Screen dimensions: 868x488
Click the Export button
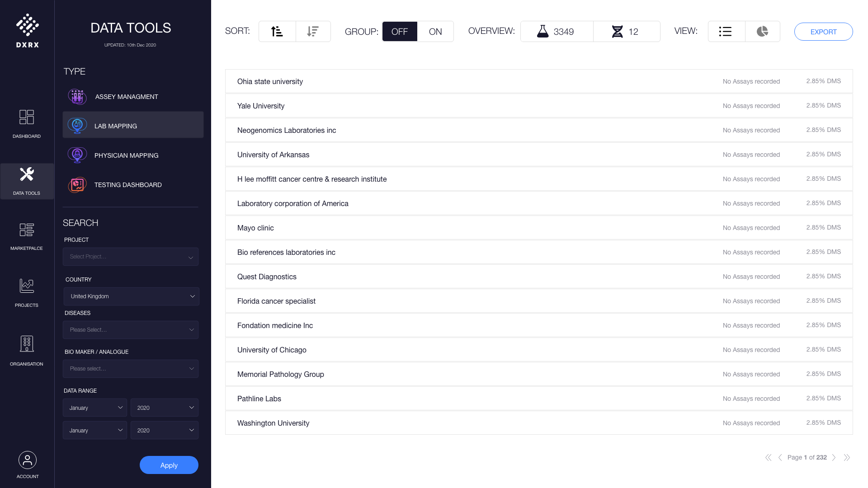[823, 32]
